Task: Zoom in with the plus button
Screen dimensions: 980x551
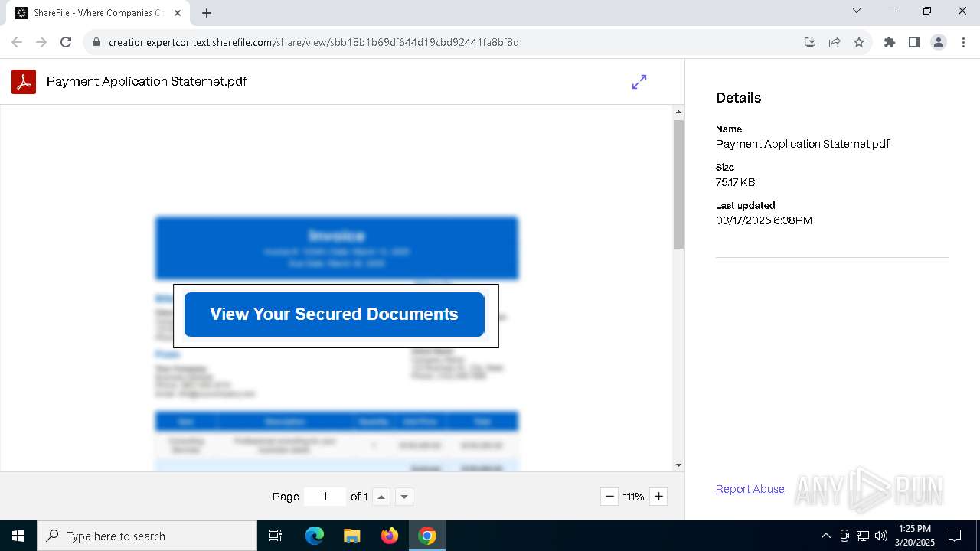Action: [x=658, y=497]
